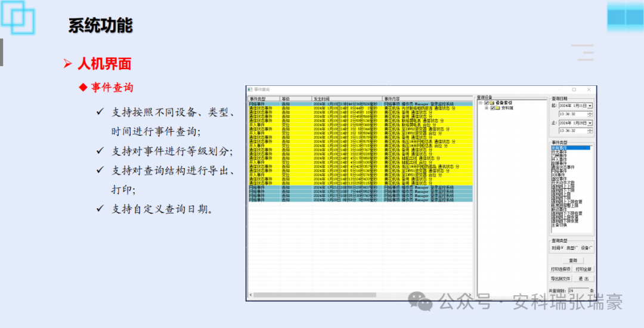Select event row containing 光伏联络柜防逆流
The width and height of the screenshot is (644, 328).
point(360,108)
